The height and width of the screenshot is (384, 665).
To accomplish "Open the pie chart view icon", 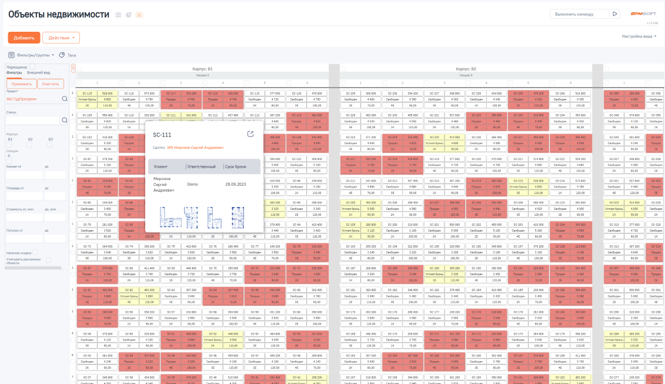I will tap(129, 15).
